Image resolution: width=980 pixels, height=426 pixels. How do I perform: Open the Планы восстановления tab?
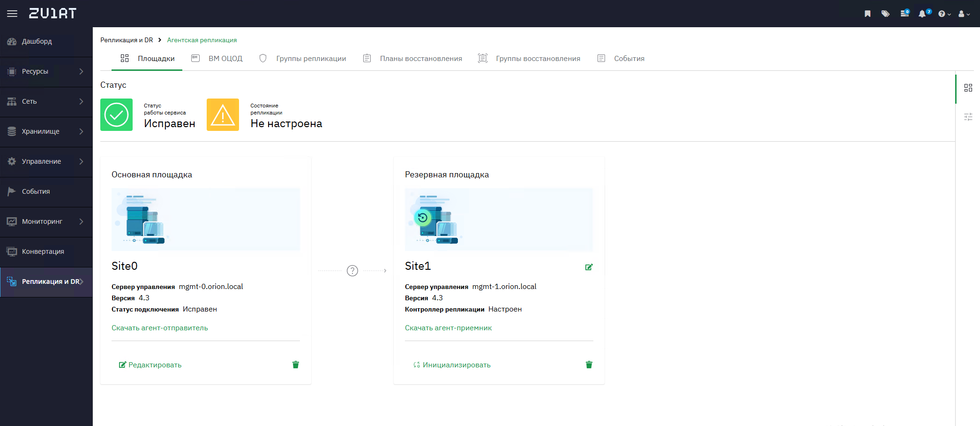coord(413,59)
